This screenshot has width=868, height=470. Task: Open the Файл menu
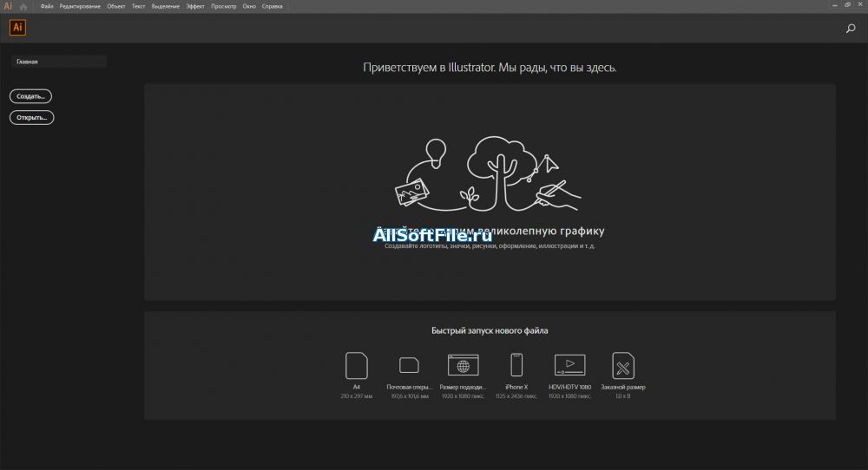47,7
